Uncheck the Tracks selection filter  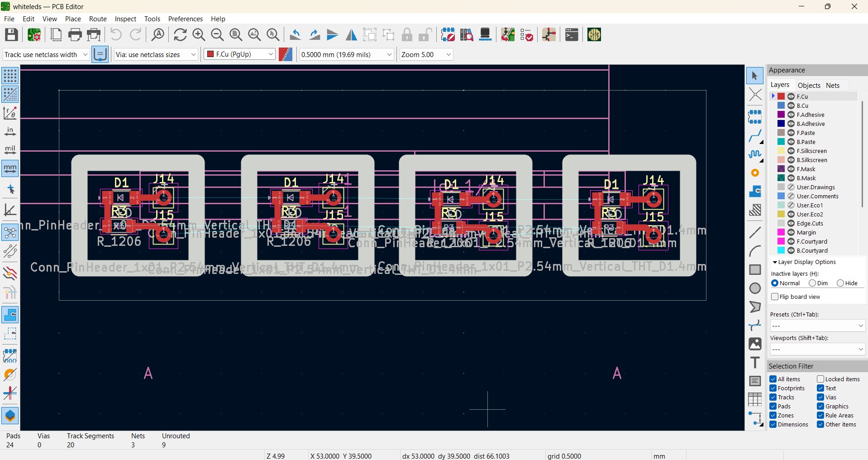click(x=773, y=397)
